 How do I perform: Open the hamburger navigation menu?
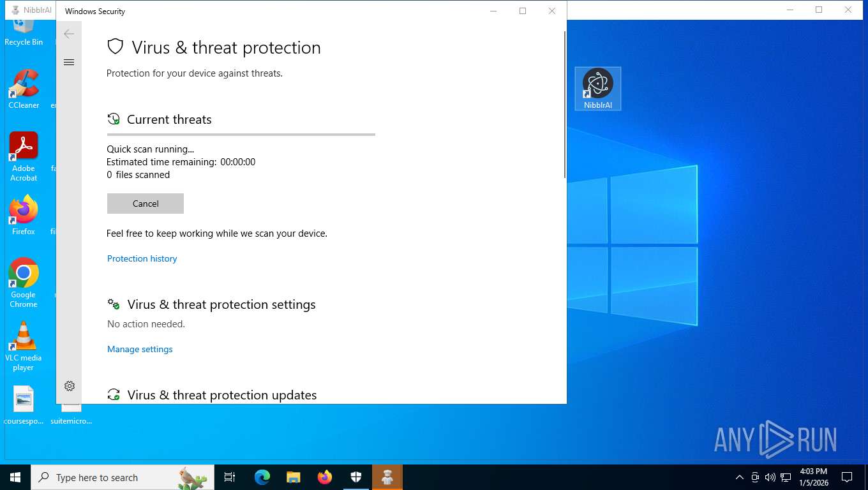(69, 62)
